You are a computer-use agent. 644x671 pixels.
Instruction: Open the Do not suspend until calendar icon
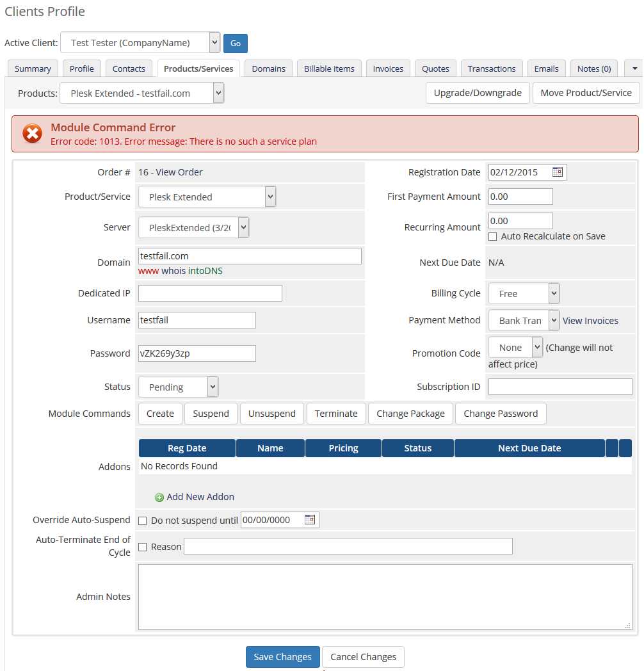click(x=309, y=519)
